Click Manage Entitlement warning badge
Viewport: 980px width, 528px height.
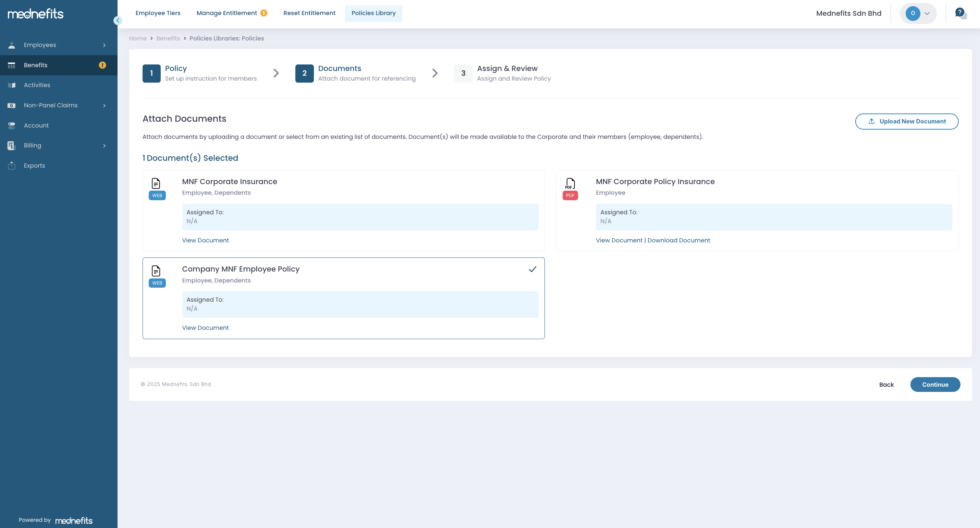tap(264, 13)
